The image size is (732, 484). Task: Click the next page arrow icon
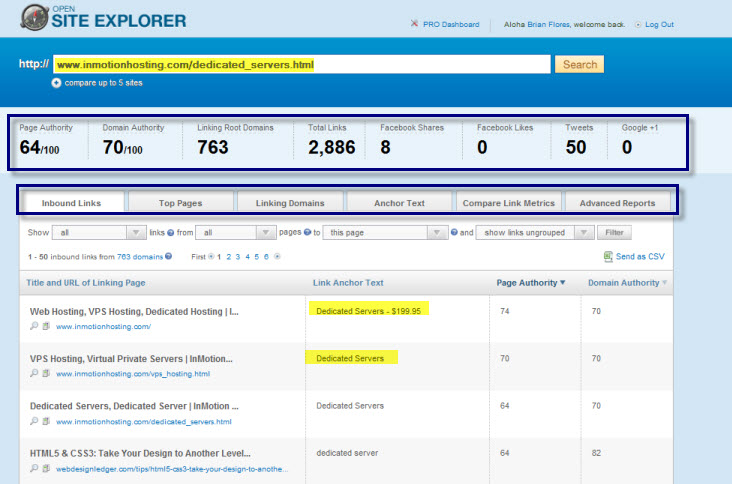tap(277, 256)
